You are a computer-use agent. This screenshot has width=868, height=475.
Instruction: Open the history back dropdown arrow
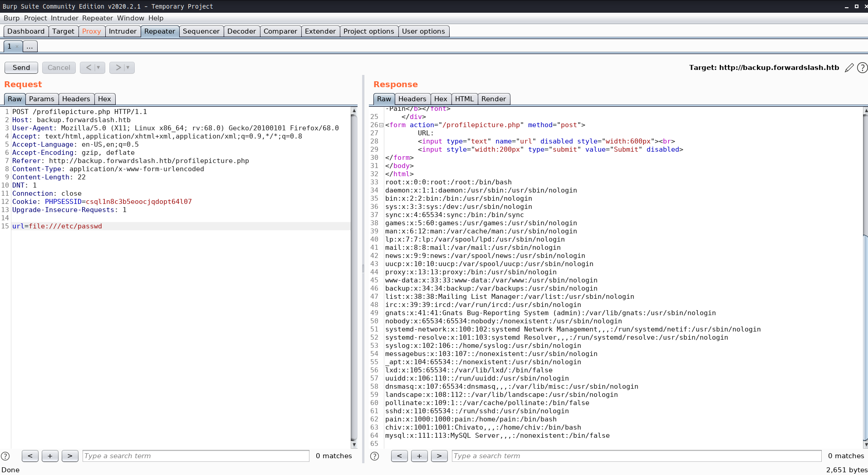98,68
